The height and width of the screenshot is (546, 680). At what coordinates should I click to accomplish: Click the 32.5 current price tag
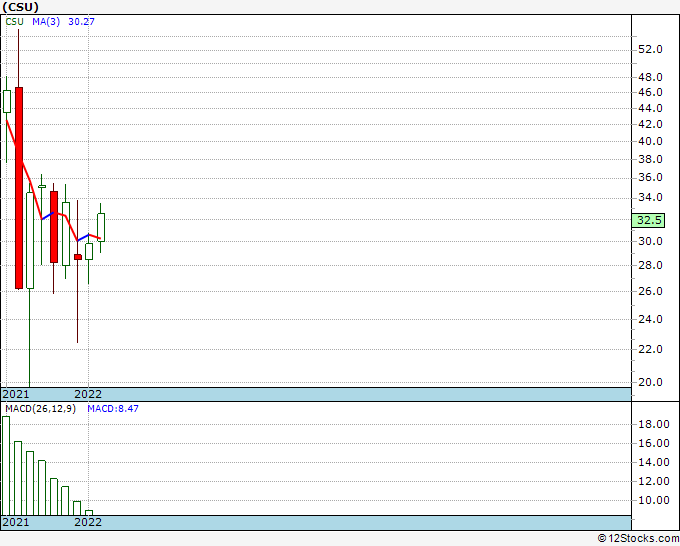click(648, 220)
